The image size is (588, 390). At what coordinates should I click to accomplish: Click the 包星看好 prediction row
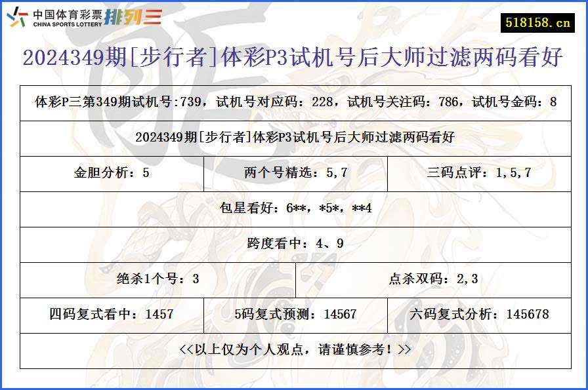tap(294, 209)
